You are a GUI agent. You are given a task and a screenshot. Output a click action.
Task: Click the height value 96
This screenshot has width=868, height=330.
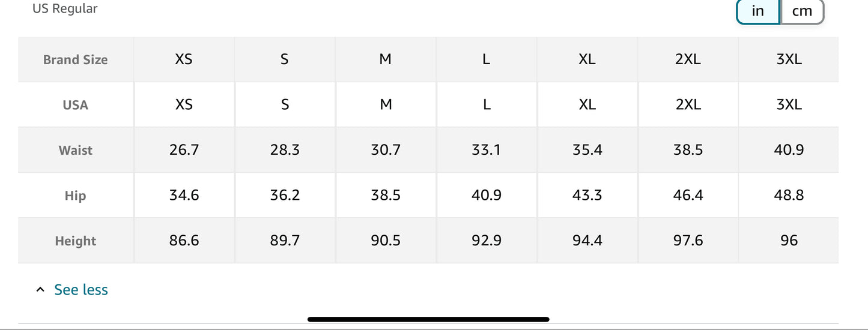click(x=789, y=241)
